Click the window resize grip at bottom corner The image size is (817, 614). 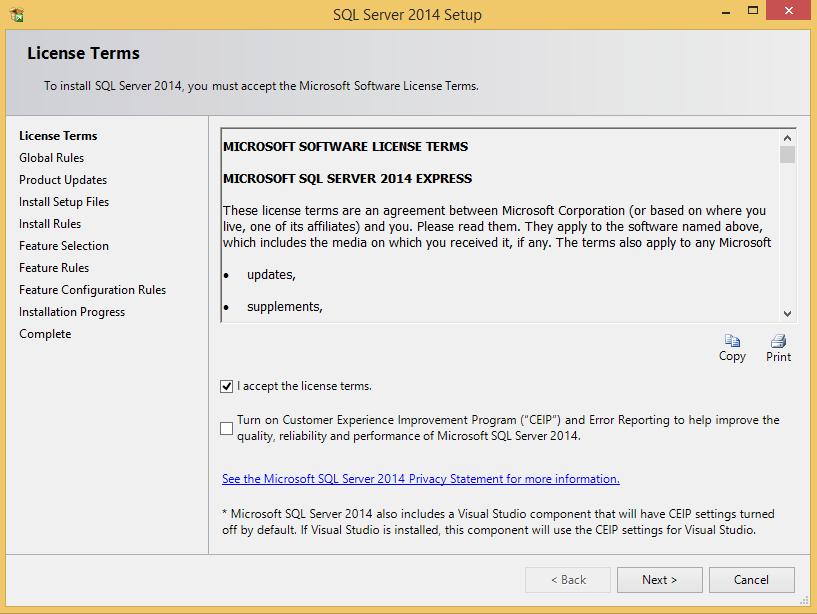[x=805, y=601]
